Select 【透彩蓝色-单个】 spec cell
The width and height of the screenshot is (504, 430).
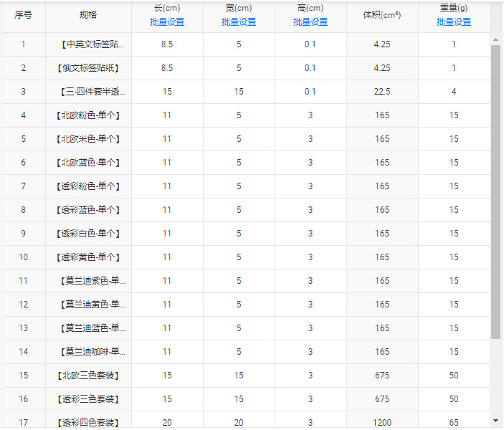(88, 210)
